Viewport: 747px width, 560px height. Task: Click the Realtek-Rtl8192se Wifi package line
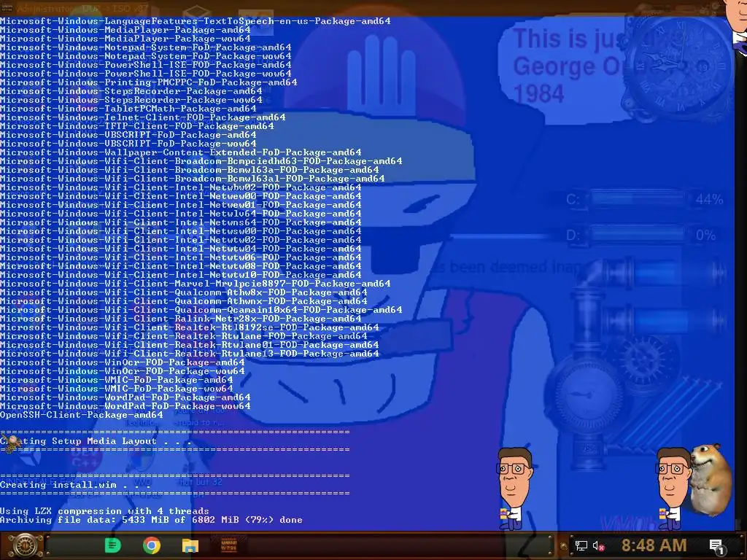[x=190, y=327]
